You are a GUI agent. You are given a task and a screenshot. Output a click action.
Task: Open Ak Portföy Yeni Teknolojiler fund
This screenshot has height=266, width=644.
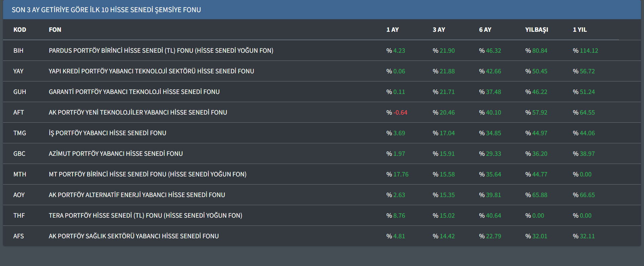138,113
